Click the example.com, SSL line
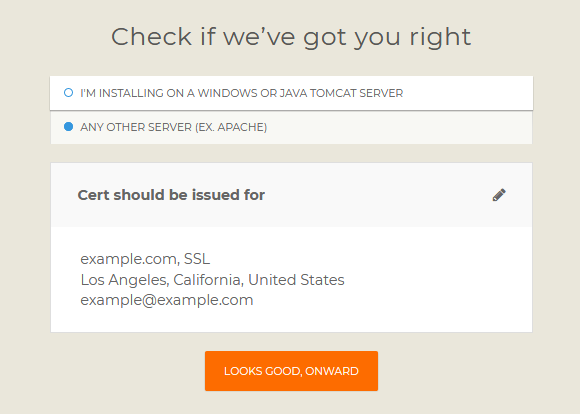Image resolution: width=580 pixels, height=414 pixels. 145,259
